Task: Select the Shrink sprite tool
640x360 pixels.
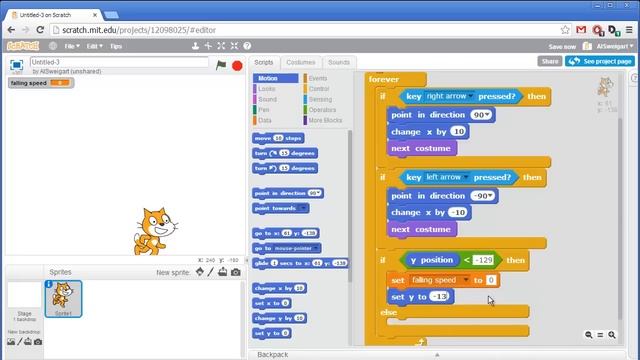Action: pyautogui.click(x=234, y=46)
